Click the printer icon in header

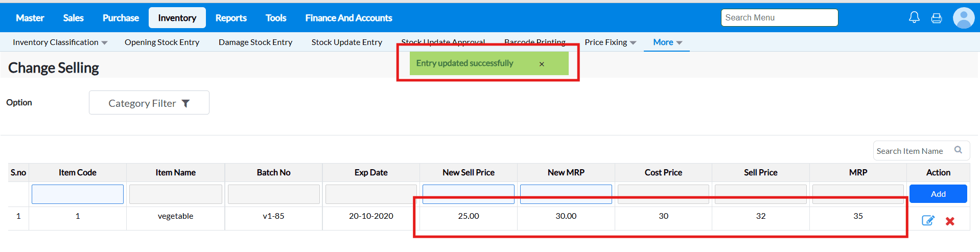[937, 18]
